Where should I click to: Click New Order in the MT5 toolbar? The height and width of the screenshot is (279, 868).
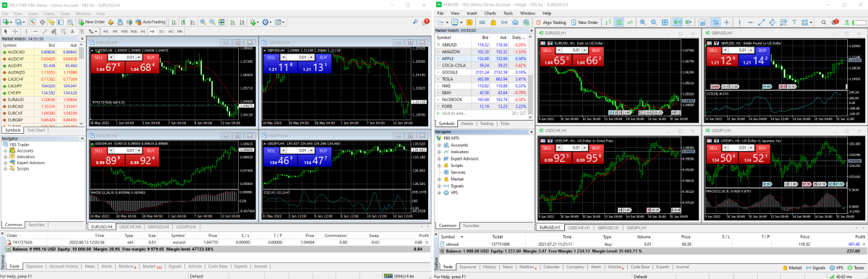tap(584, 22)
